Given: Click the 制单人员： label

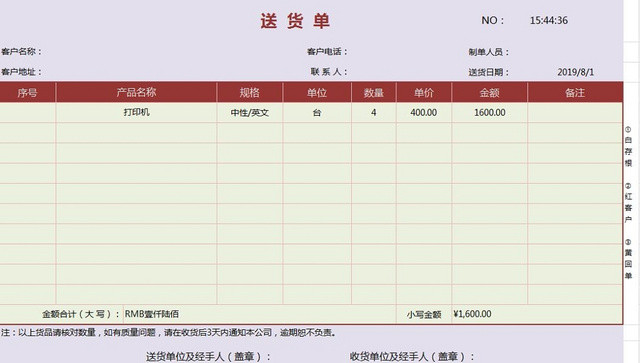Looking at the screenshot, I should click(489, 52).
